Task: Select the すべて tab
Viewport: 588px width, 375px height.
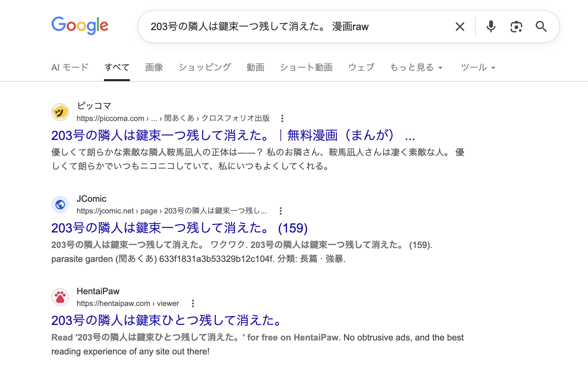Action: [117, 67]
